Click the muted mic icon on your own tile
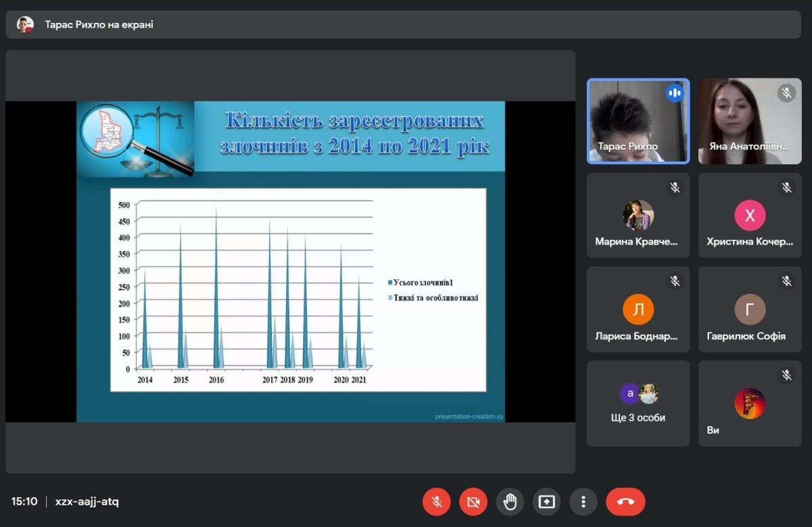Viewport: 812px width, 527px height. coord(786,375)
